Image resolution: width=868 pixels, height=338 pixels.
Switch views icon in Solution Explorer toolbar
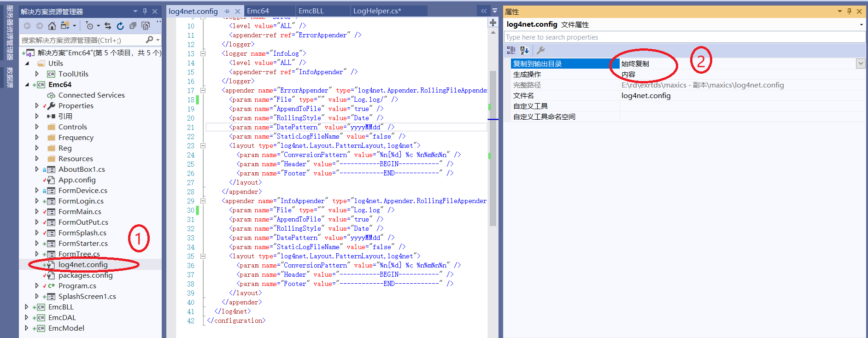(65, 26)
